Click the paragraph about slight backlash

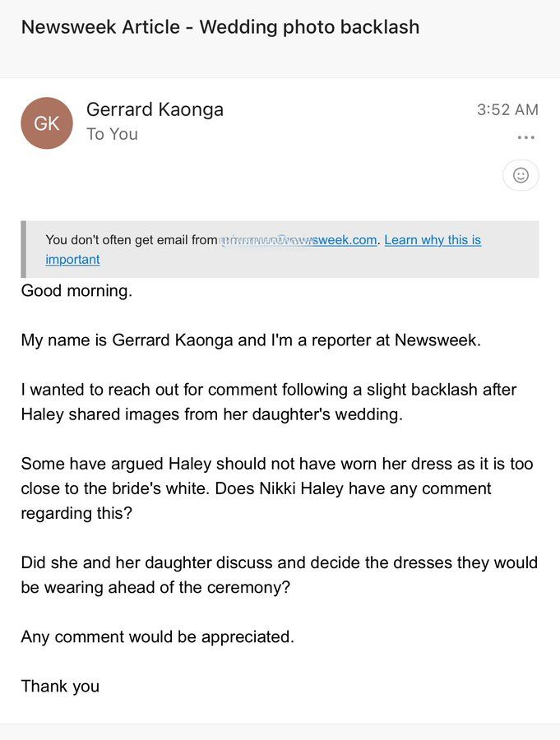268,401
